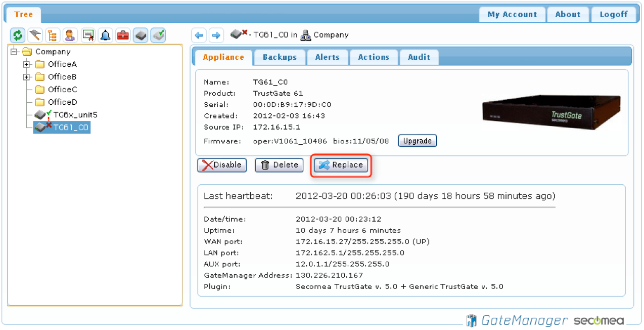The image size is (644, 330).
Task: Click the green refresh arrows icon
Action: [x=18, y=35]
